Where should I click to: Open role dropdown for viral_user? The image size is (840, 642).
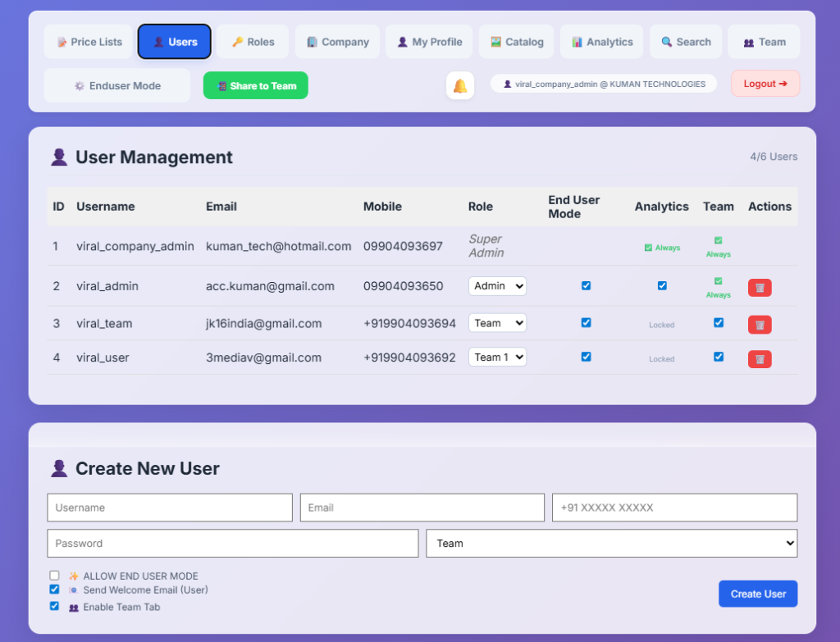point(497,356)
